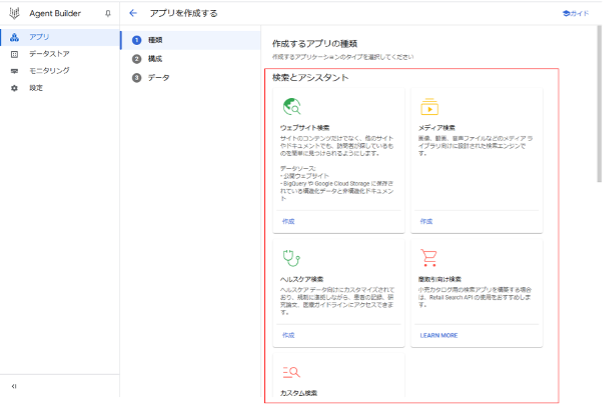The image size is (604, 408).
Task: Click LEARN MORE on the retail card
Action: tap(439, 336)
